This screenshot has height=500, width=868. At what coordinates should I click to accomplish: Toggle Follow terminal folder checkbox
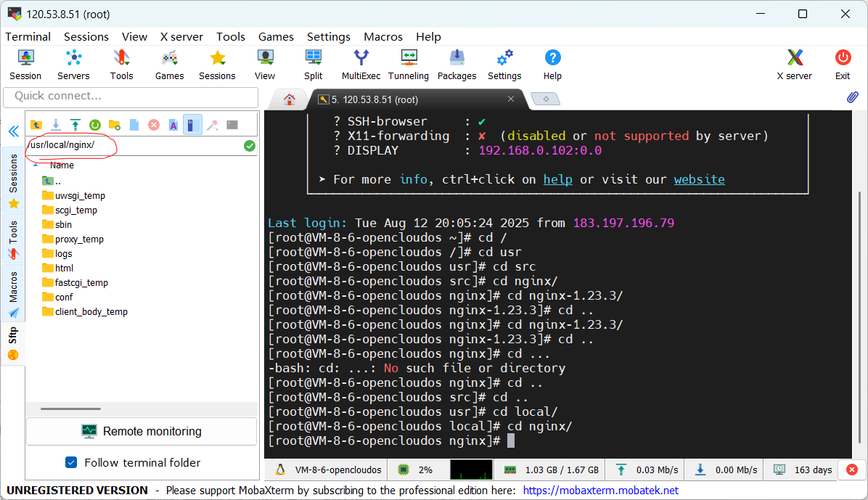[x=71, y=462]
